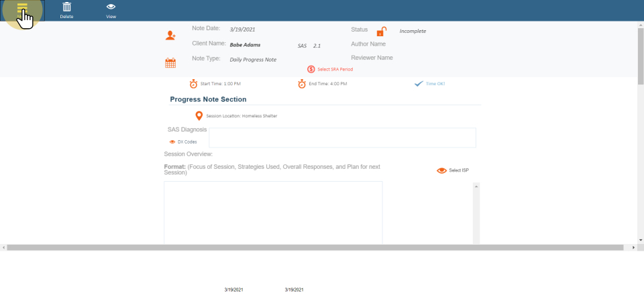
Task: Show DX Codes via eye icon
Action: coord(172,142)
